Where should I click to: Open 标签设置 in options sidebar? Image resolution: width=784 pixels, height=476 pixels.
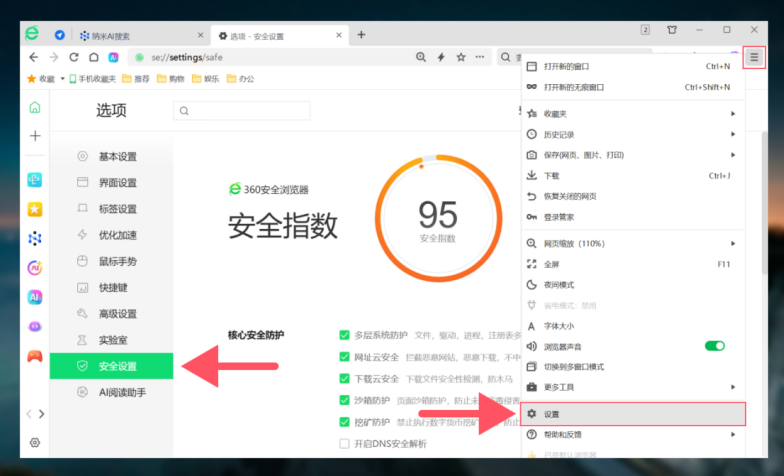(112, 209)
